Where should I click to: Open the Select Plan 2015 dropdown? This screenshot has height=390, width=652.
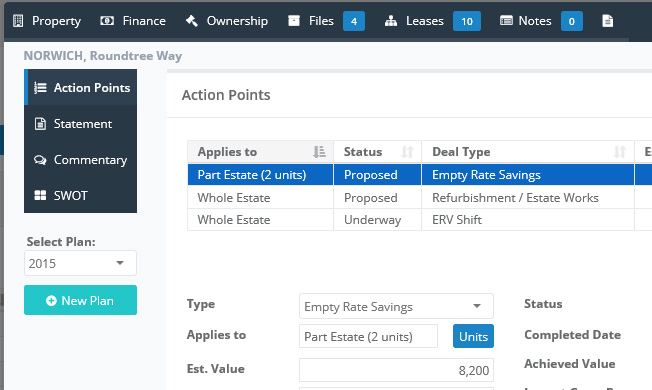point(80,263)
